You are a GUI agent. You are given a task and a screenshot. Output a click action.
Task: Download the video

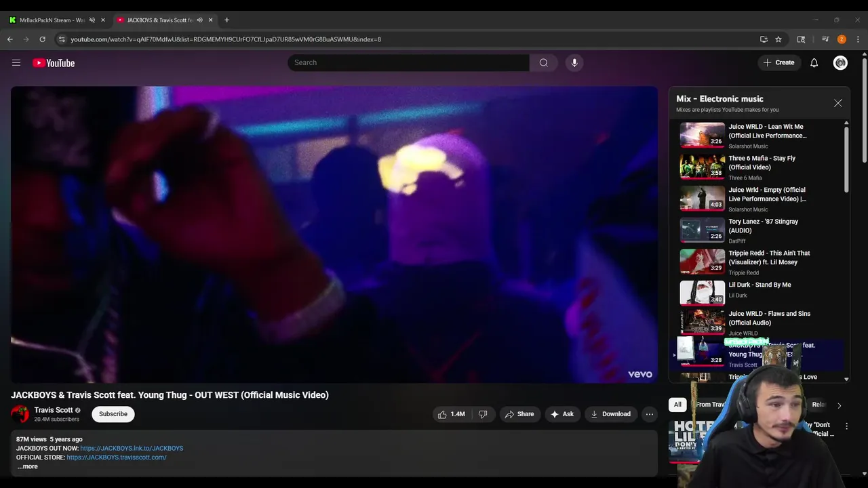tap(610, 414)
